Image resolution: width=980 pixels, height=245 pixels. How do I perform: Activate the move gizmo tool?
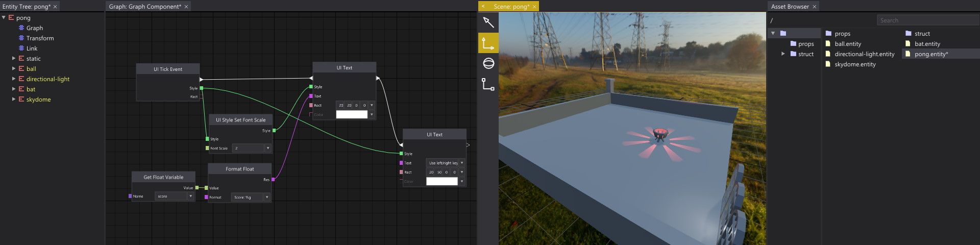(488, 43)
